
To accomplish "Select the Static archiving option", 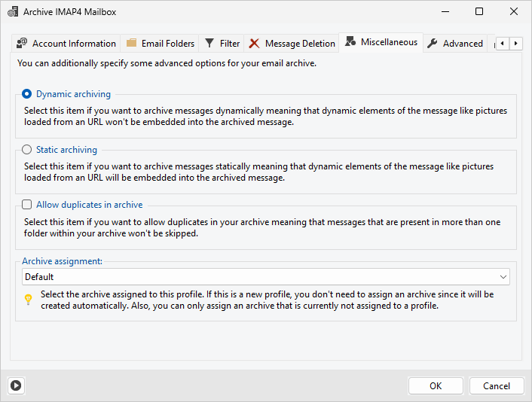I will 27,150.
